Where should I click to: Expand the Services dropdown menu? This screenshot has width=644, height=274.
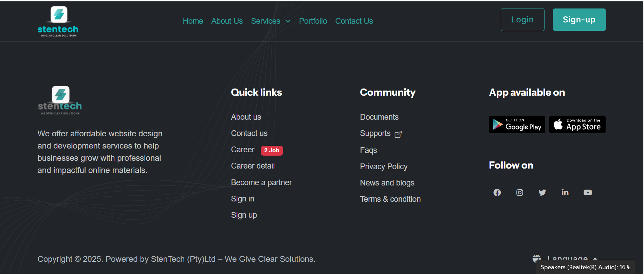pyautogui.click(x=265, y=21)
